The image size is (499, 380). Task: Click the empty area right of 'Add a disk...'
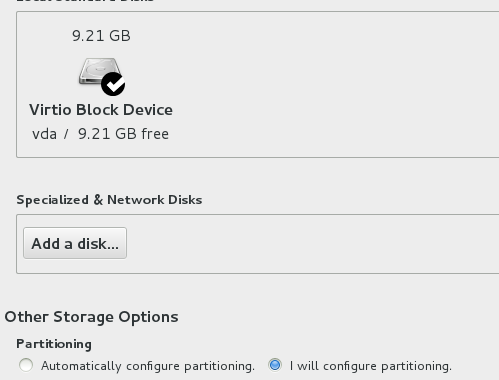click(313, 244)
